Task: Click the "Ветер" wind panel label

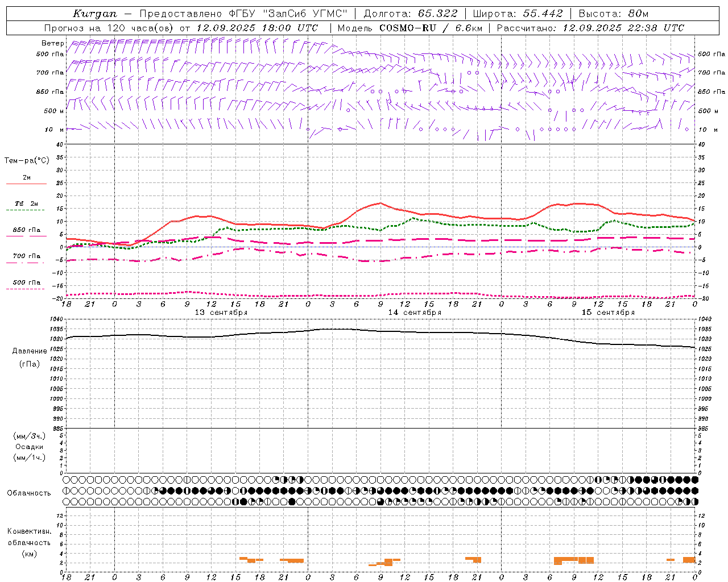Action: pos(53,43)
